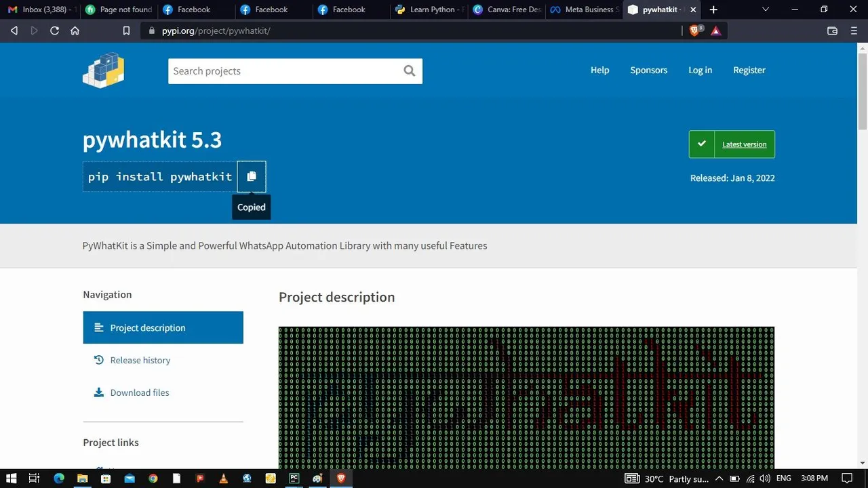Open the browser hamburger menu
Screen dimensions: 868x488
[854, 30]
